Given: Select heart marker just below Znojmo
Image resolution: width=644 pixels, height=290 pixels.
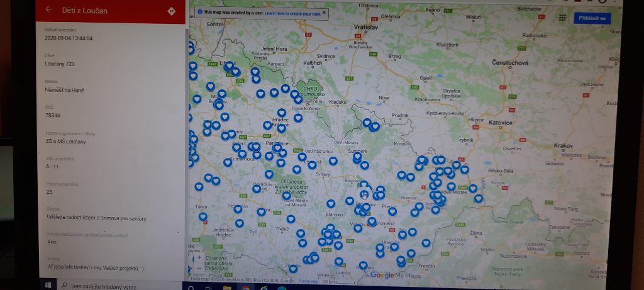Looking at the screenshot, I should pos(293,269).
